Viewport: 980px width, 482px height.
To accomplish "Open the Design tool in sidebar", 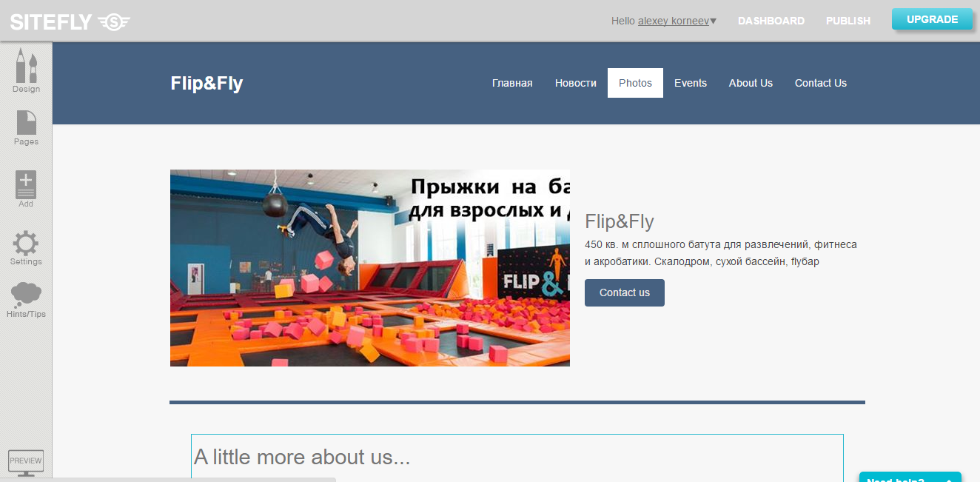I will [x=26, y=70].
